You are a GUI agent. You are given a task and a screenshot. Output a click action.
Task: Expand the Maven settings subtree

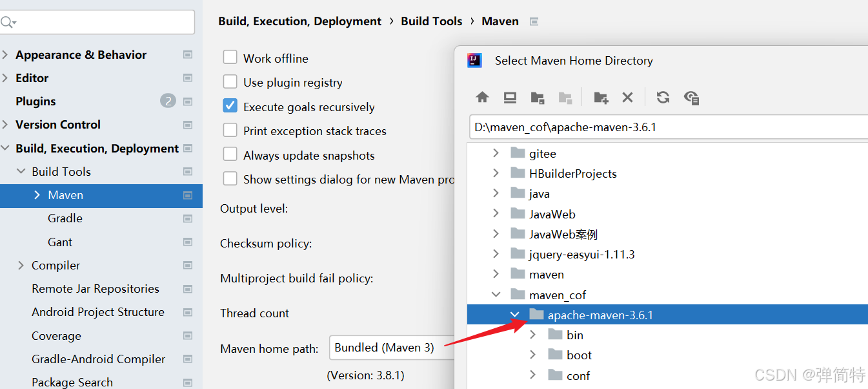click(37, 195)
